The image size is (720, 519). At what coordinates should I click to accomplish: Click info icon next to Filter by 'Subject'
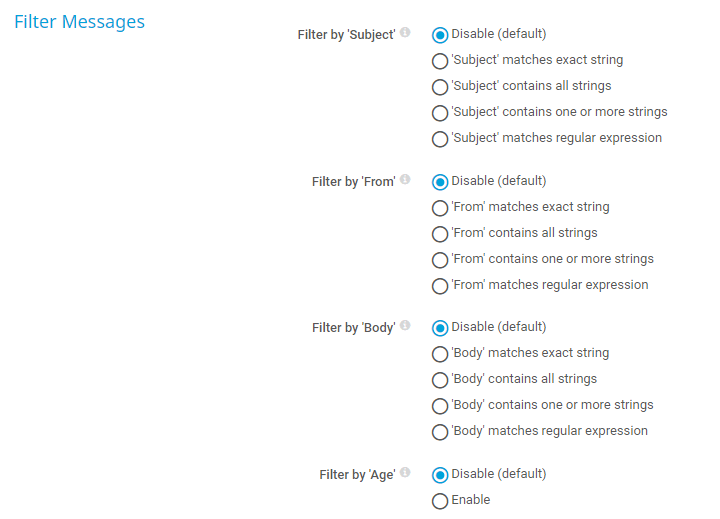point(405,33)
